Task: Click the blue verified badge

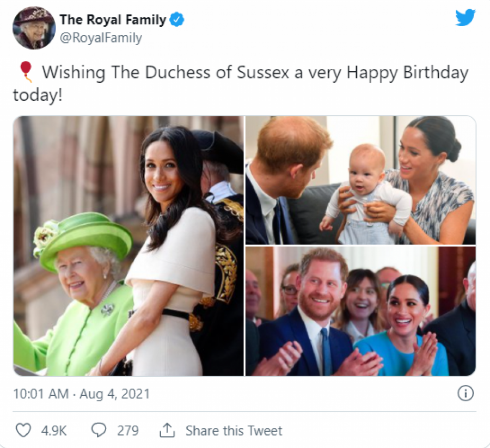Action: (x=177, y=20)
